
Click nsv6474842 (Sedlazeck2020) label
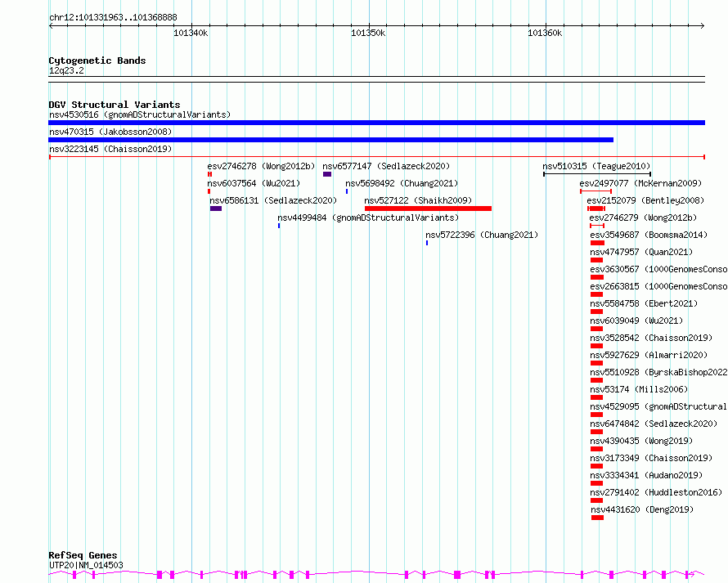pos(654,424)
